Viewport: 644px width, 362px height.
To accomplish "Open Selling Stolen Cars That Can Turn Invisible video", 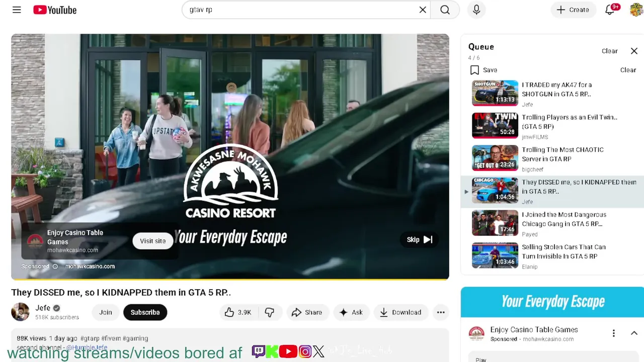I will pyautogui.click(x=564, y=251).
